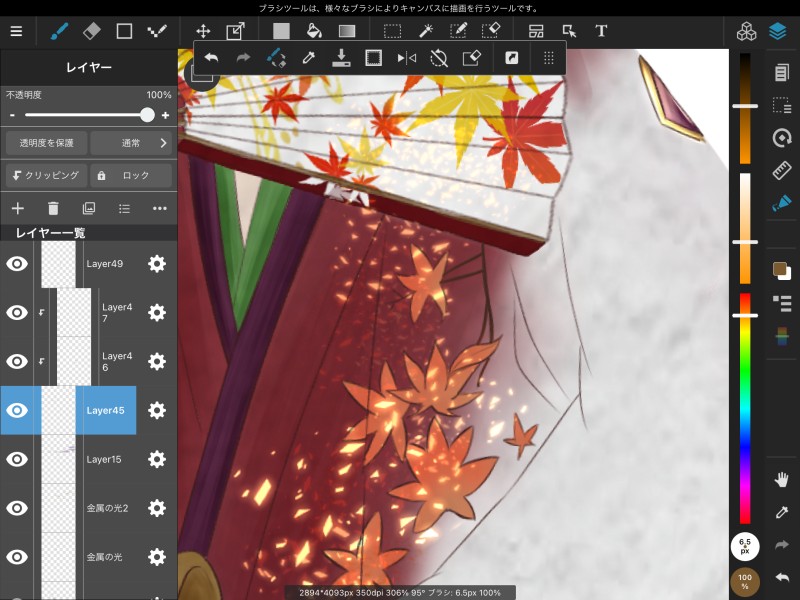The image size is (800, 600).
Task: Decrease opacity with minus button
Action: tap(12, 115)
